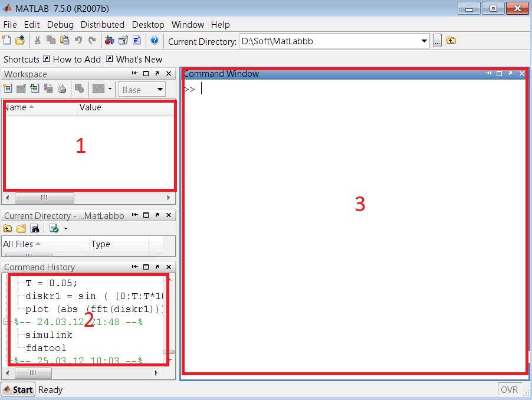Click Command History horizontal scrollbar thumb

(33, 373)
